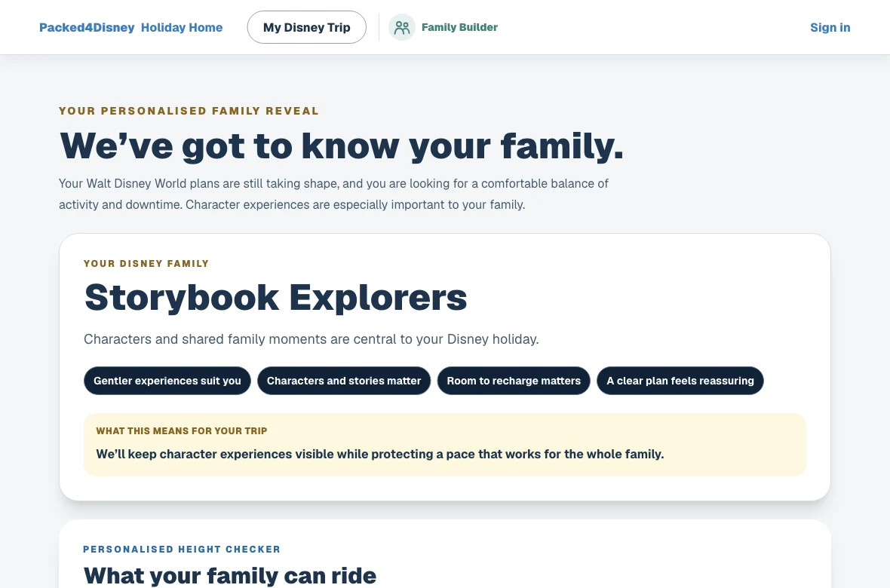
Task: Click the 'Storybook Explorers' heading
Action: point(275,298)
